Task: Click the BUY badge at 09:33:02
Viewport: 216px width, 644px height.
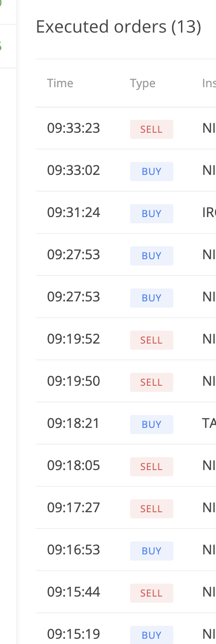Action: click(x=151, y=172)
